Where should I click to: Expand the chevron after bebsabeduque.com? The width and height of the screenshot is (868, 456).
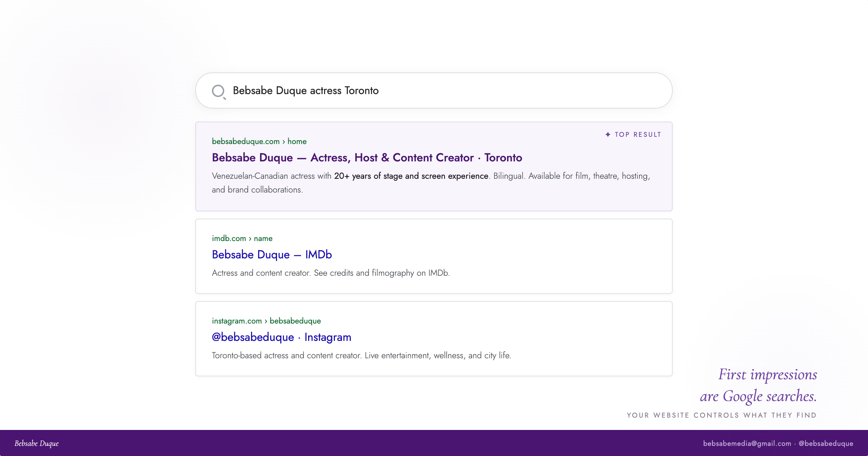pos(284,142)
